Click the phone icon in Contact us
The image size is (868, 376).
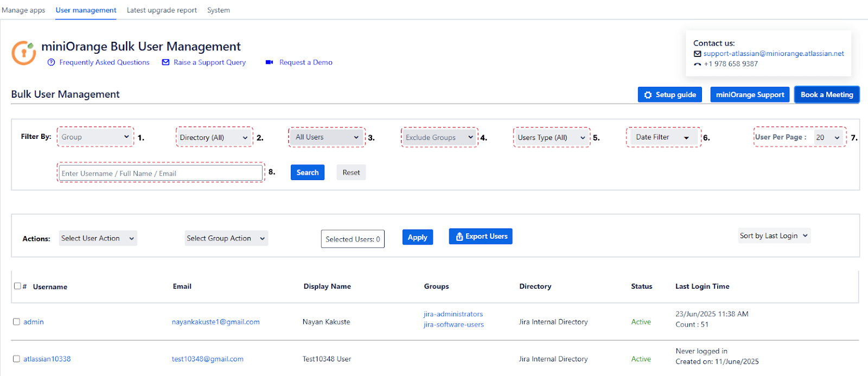coord(698,64)
